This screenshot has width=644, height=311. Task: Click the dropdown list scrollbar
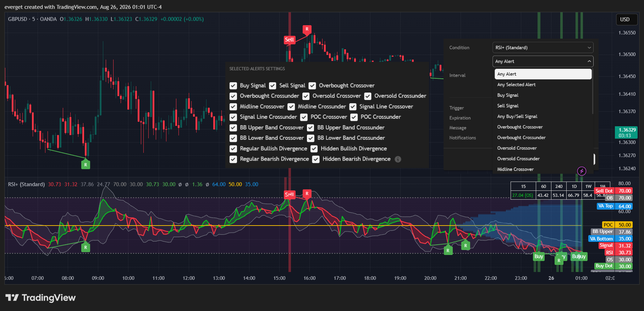click(x=593, y=91)
